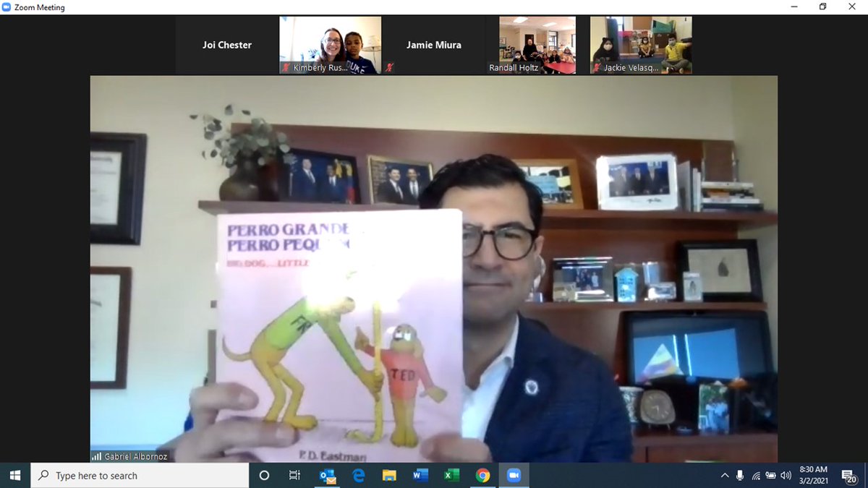This screenshot has width=868, height=488.
Task: Click the battery status tray icon
Action: pyautogui.click(x=771, y=475)
